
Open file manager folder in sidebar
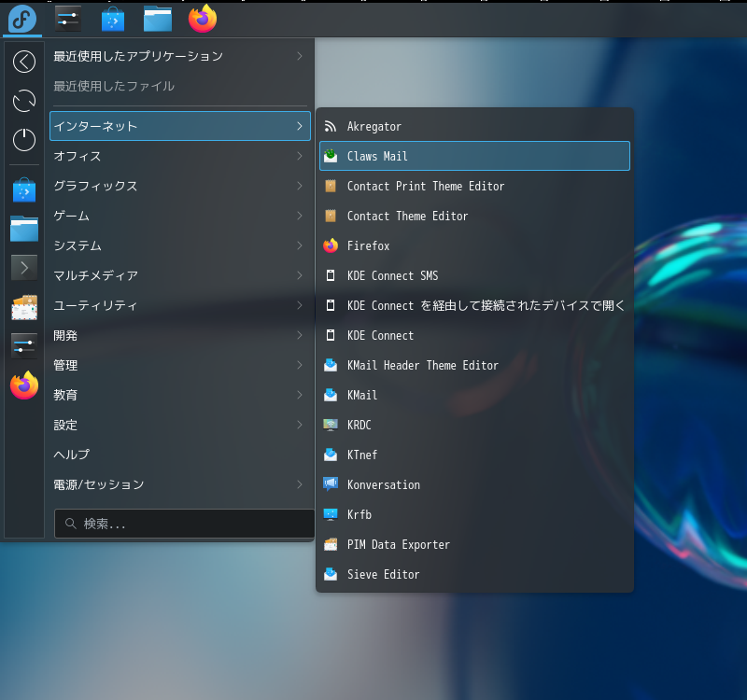tap(24, 229)
